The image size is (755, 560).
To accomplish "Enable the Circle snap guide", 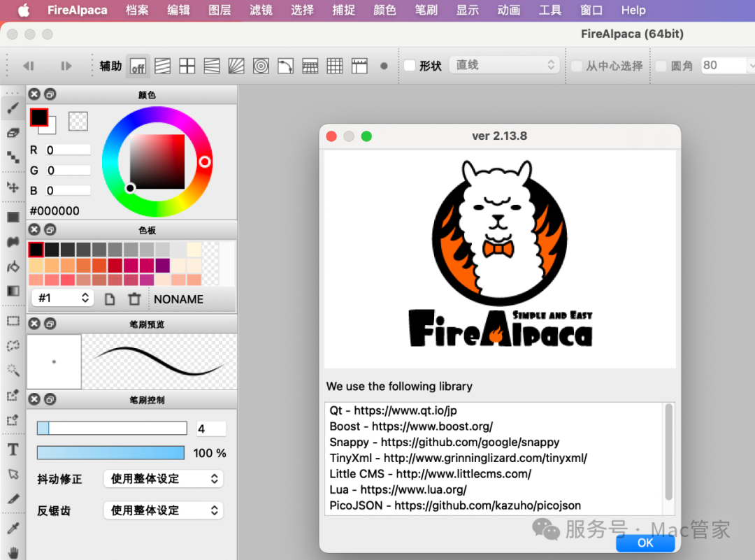I will [x=261, y=66].
